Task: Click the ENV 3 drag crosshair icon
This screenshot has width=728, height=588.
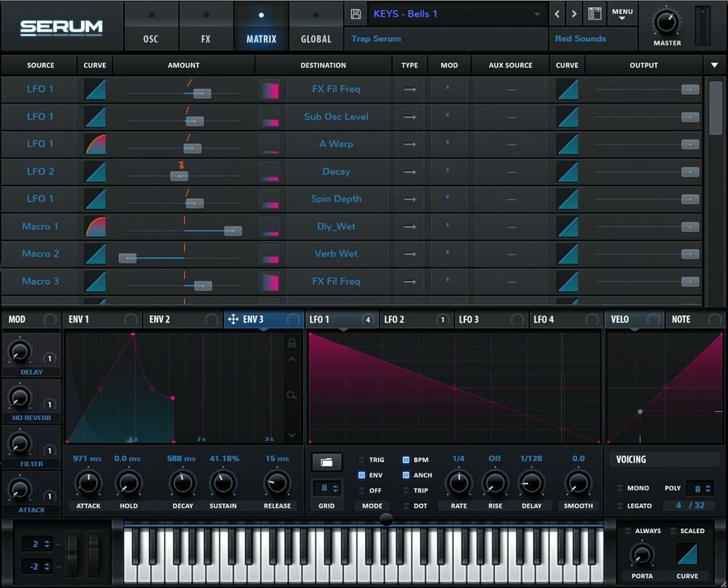Action: pyautogui.click(x=233, y=319)
